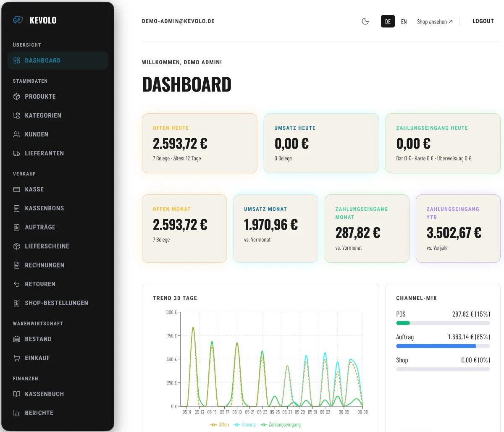Switch language to DE

[x=388, y=21]
